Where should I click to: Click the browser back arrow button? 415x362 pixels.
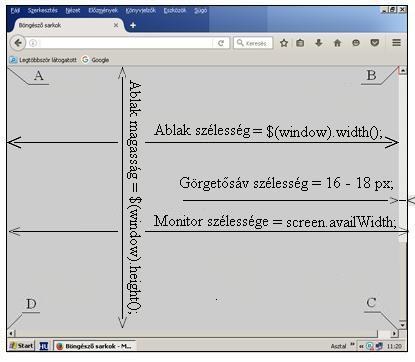pos(18,43)
